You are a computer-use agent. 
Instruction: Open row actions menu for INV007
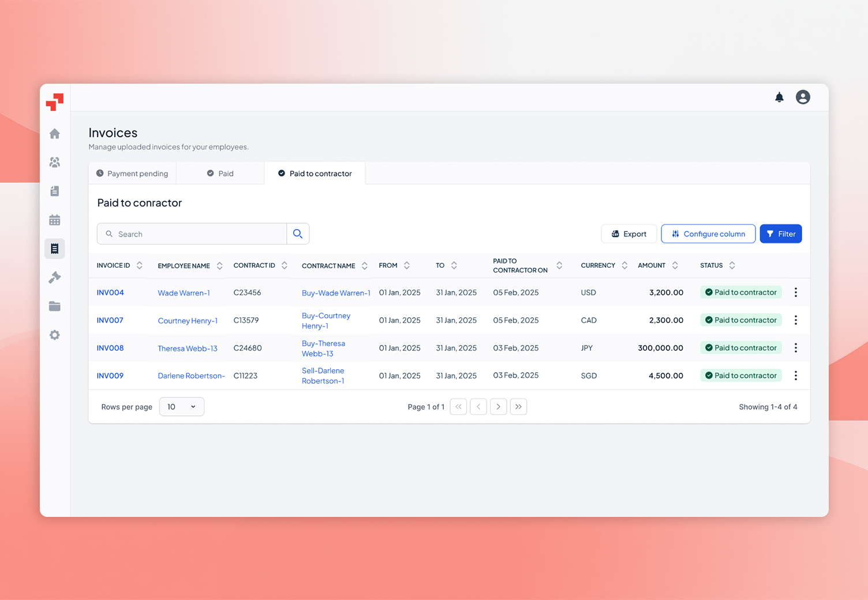(796, 320)
